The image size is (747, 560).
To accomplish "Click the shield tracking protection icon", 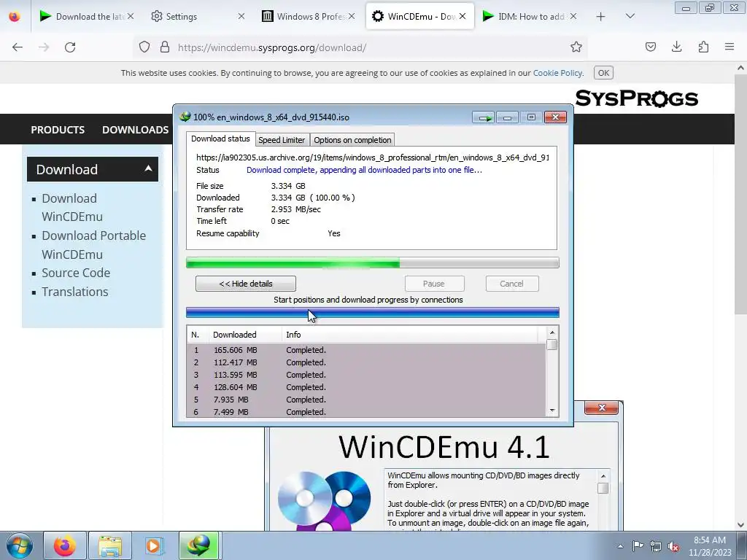I will (x=144, y=47).
